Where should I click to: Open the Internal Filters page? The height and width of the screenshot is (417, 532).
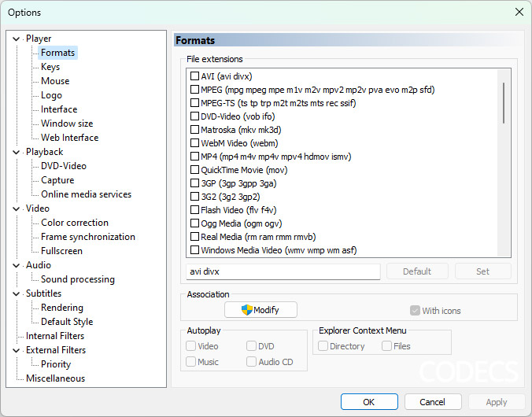[55, 336]
